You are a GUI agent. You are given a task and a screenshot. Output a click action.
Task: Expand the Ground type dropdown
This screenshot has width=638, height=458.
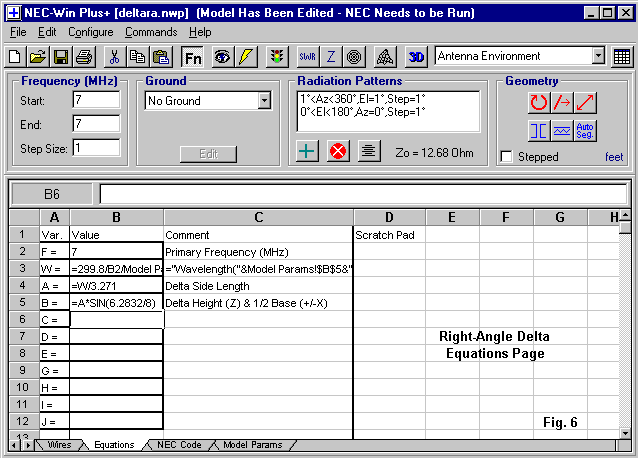click(x=264, y=101)
